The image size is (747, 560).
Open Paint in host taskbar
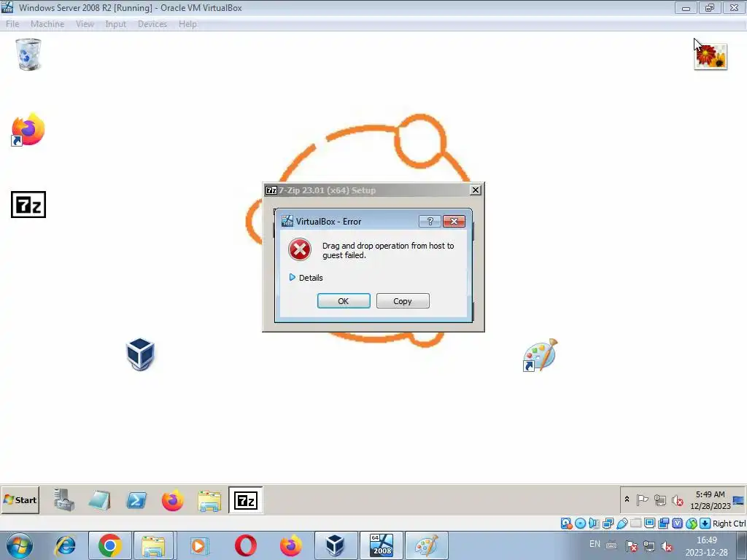click(x=426, y=545)
